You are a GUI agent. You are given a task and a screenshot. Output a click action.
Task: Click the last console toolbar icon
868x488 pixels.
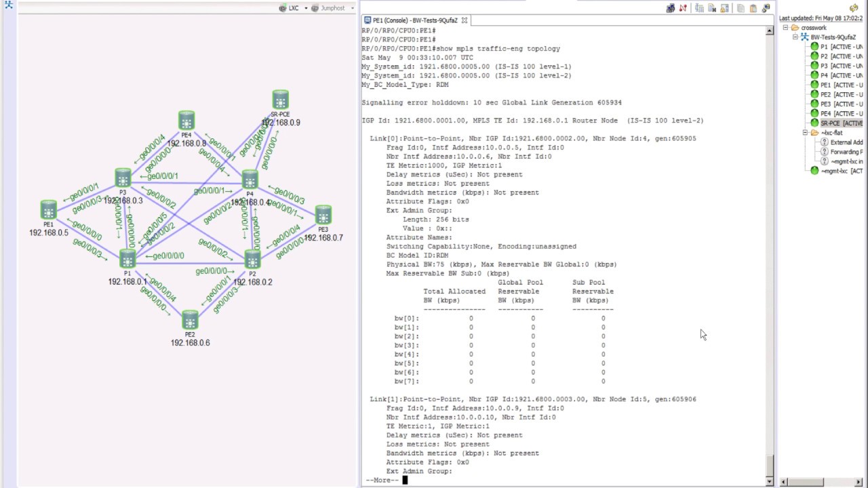pos(766,8)
